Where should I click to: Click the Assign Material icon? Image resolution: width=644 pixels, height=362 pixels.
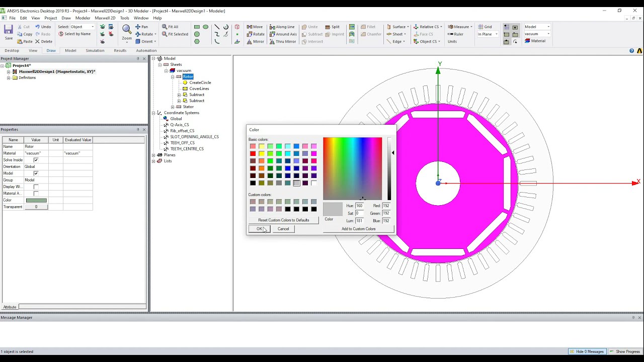(527, 41)
